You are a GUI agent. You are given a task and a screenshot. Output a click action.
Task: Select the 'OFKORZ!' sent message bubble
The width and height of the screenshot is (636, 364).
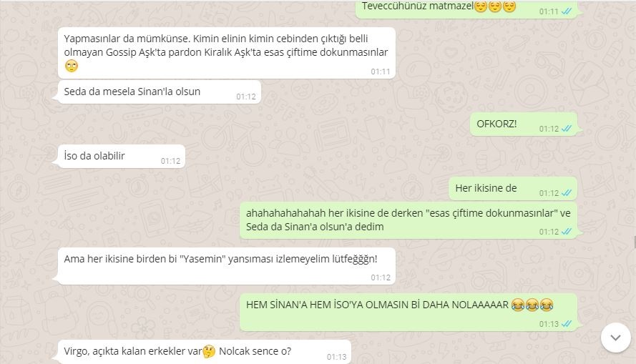(x=524, y=124)
